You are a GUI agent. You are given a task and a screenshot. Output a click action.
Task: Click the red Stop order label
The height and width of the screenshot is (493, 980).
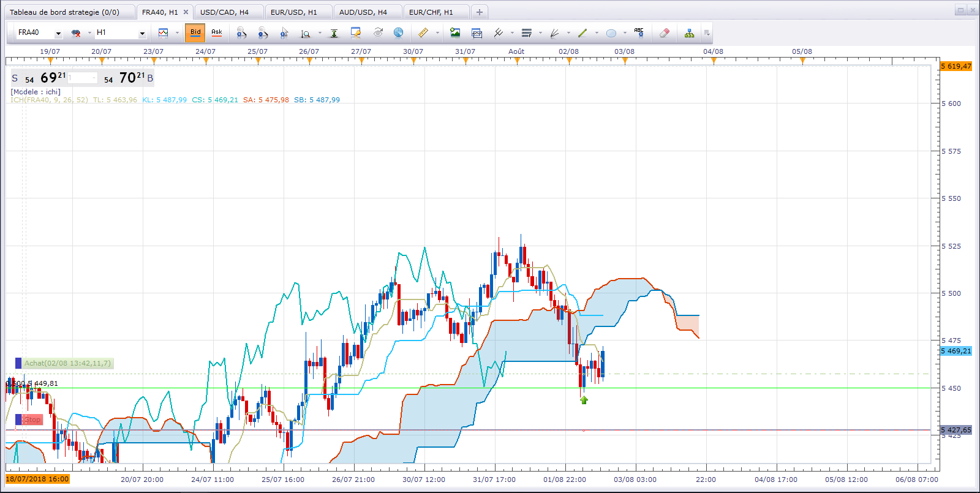point(32,420)
